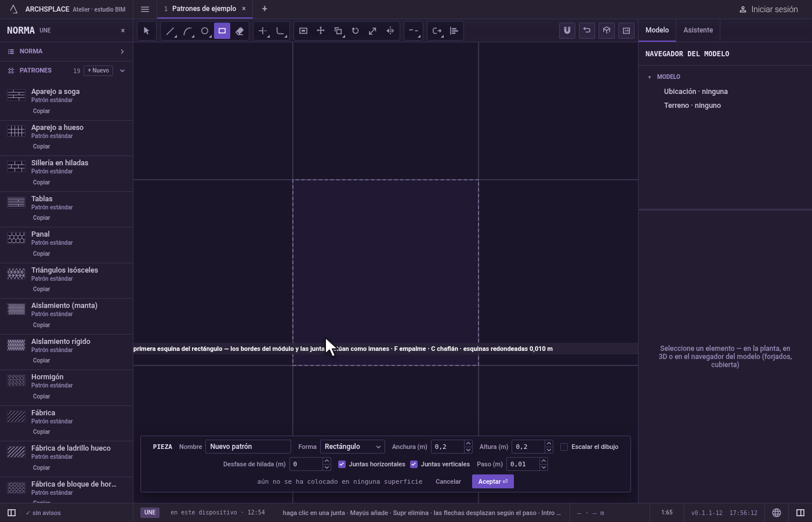Click the + Nuevo pattern button

point(99,71)
